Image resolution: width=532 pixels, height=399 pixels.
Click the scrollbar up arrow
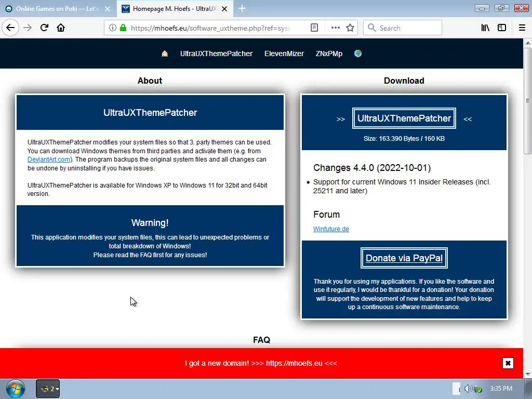coord(528,43)
